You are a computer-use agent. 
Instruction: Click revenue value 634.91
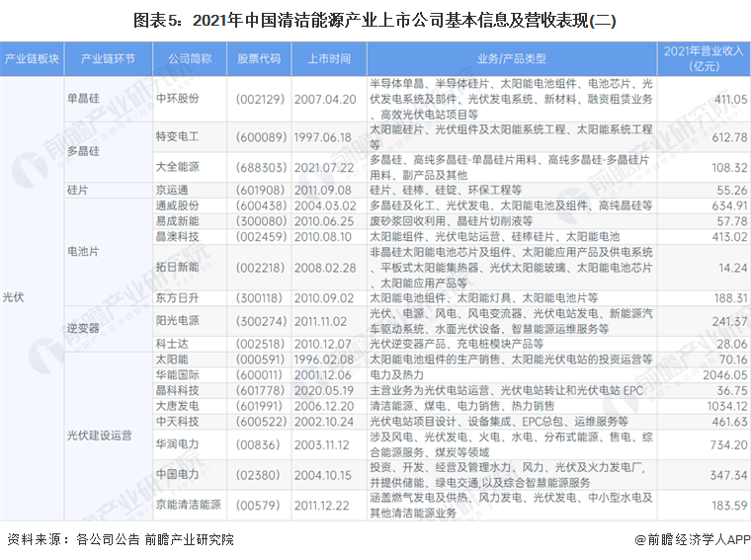729,205
